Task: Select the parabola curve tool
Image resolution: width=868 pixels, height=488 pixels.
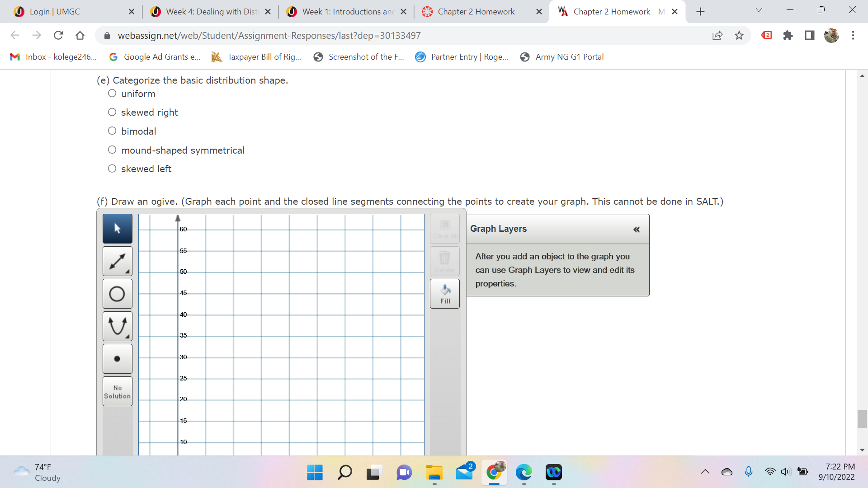Action: (117, 326)
